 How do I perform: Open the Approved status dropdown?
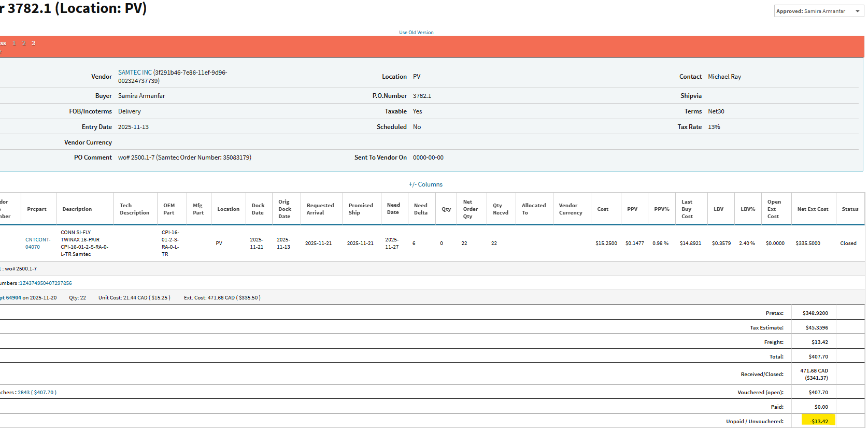pyautogui.click(x=818, y=11)
